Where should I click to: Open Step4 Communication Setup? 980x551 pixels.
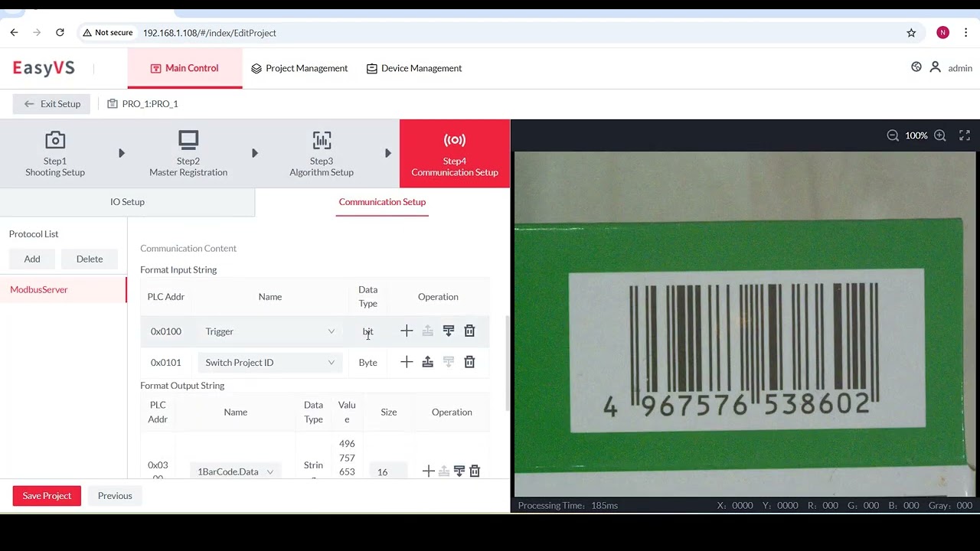click(x=455, y=153)
